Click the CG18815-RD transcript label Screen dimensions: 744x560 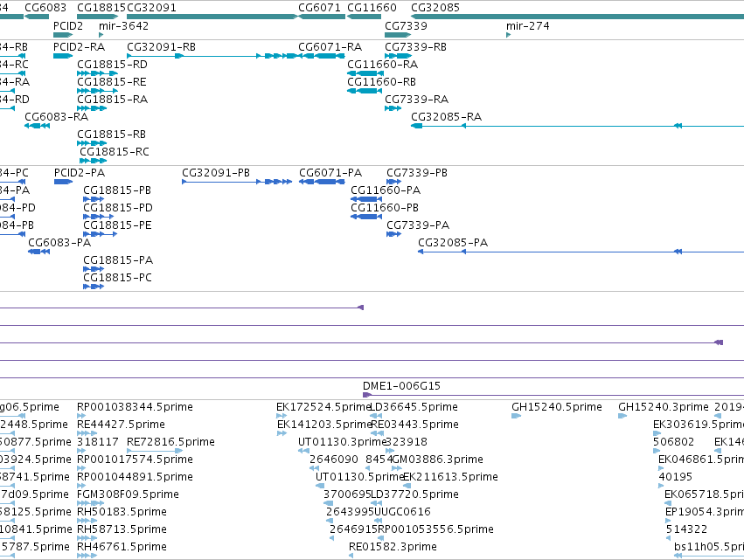pos(112,65)
